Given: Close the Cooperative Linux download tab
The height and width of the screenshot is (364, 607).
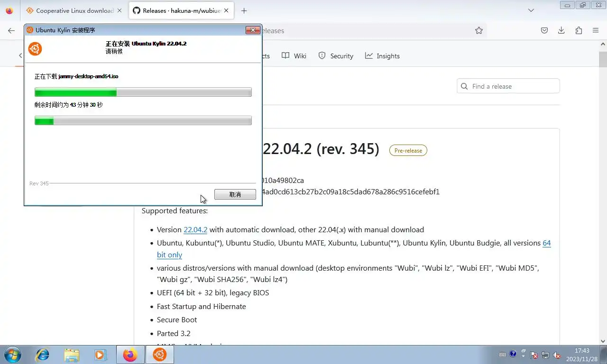Looking at the screenshot, I should 119,10.
